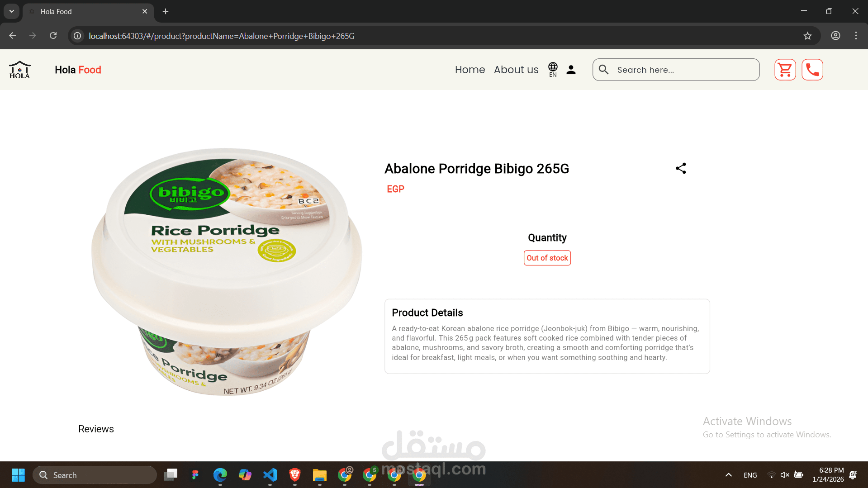The height and width of the screenshot is (488, 868).
Task: Open a new browser tab
Action: pyautogui.click(x=166, y=11)
